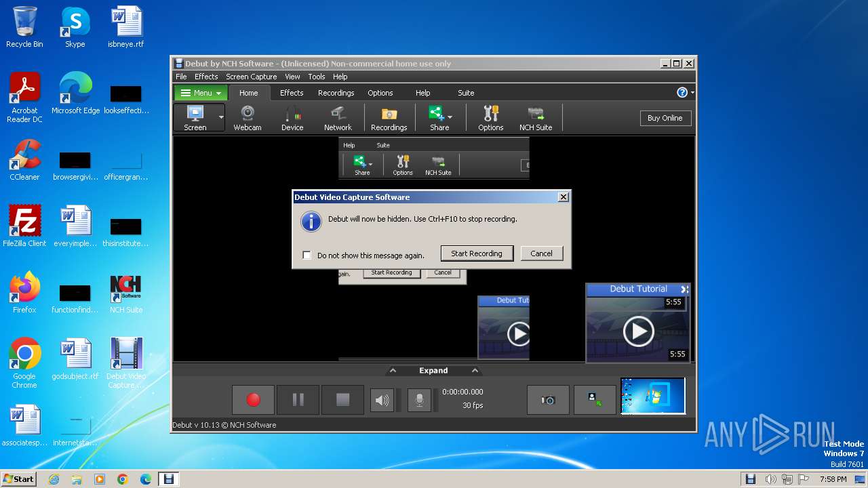Viewport: 868px width, 488px height.
Task: Switch to the Suite tab
Action: [x=466, y=93]
